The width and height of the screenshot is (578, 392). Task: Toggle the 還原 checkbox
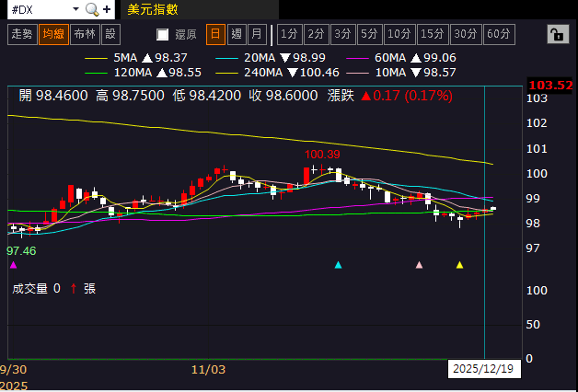pyautogui.click(x=162, y=35)
